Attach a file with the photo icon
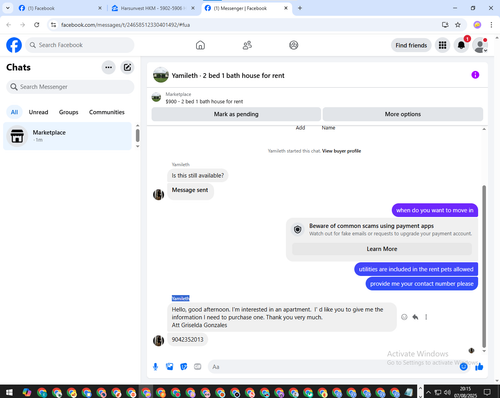 pyautogui.click(x=170, y=367)
